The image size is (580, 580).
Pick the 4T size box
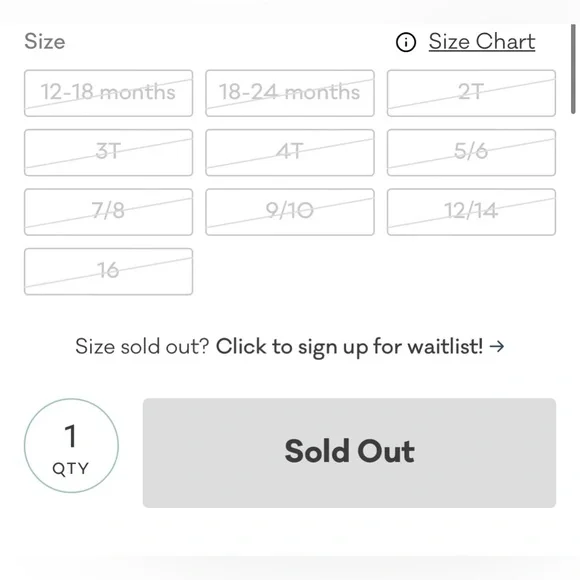pos(290,152)
